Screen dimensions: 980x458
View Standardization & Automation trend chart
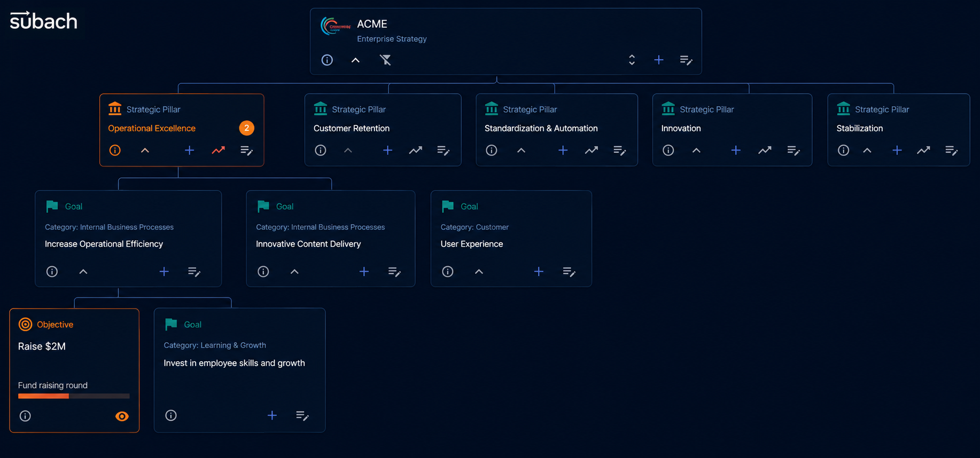(592, 151)
